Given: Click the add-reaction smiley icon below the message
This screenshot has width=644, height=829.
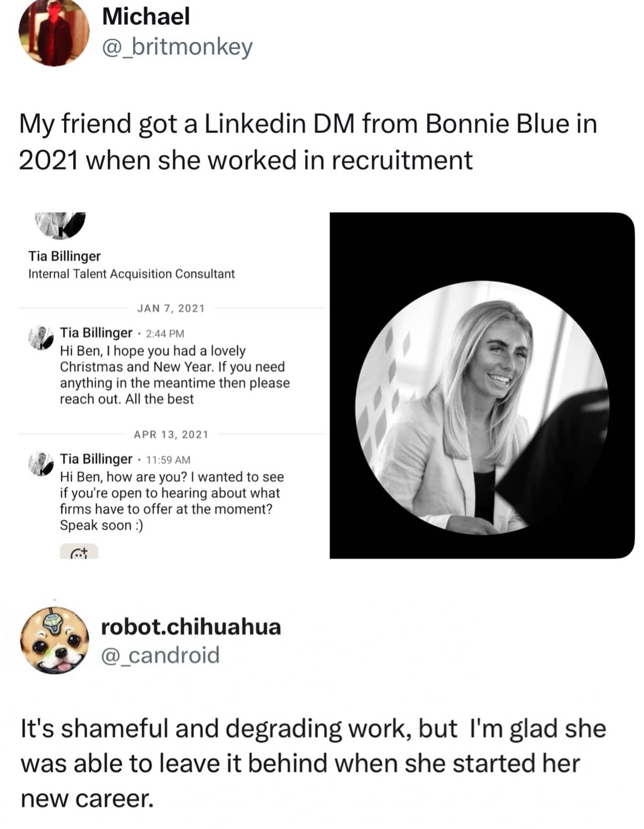Looking at the screenshot, I should click(80, 554).
